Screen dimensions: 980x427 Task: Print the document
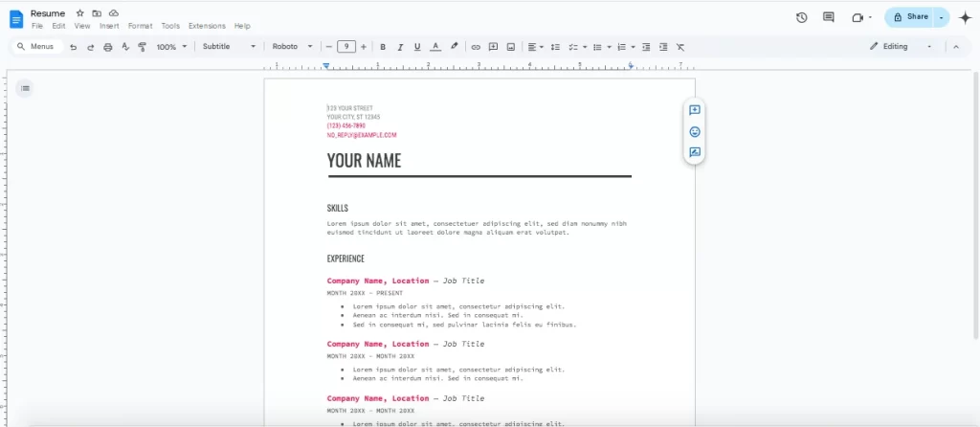pos(107,47)
